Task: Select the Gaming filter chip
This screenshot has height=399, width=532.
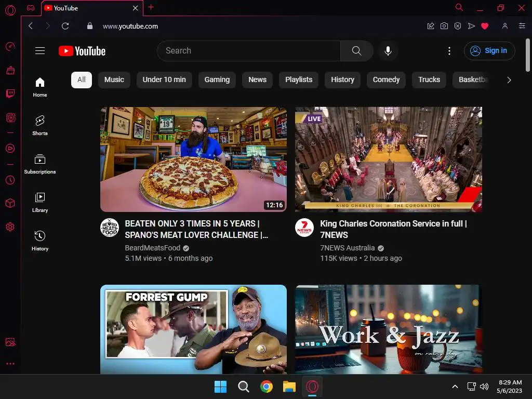Action: (217, 79)
